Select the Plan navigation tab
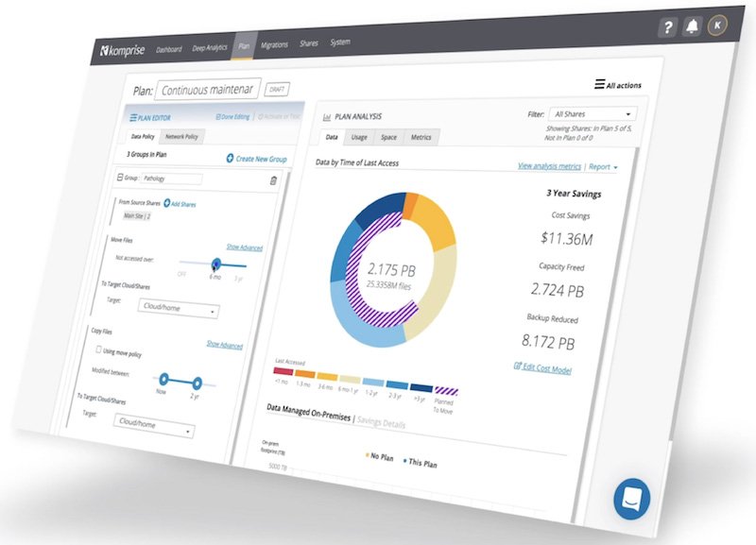756x545 pixels. pos(244,46)
